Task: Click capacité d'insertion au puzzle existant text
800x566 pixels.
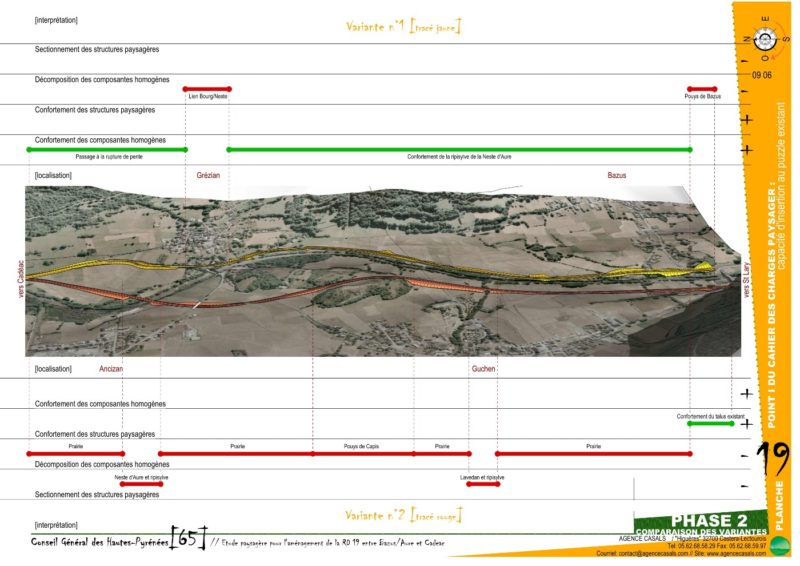Action: point(782,186)
